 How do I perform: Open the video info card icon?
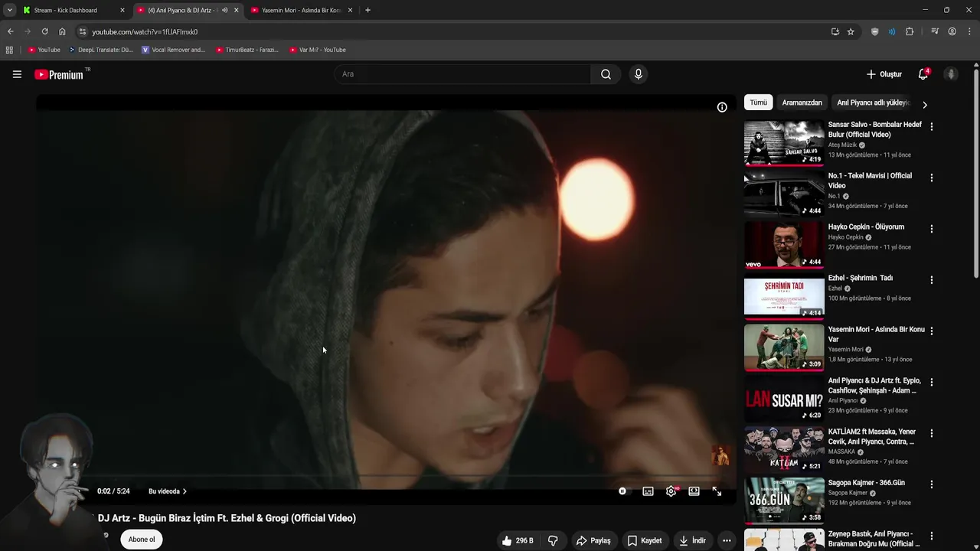pyautogui.click(x=722, y=107)
